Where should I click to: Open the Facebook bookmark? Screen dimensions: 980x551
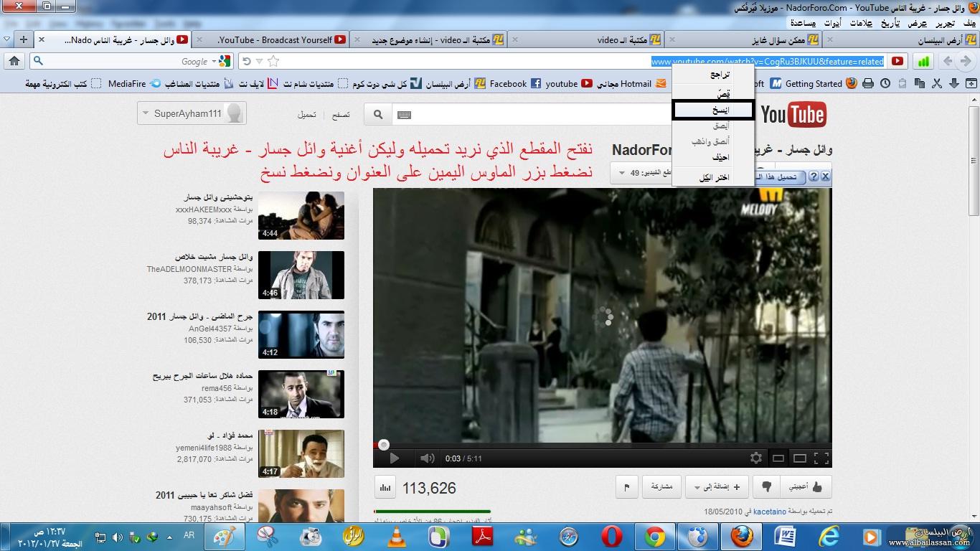[x=515, y=84]
